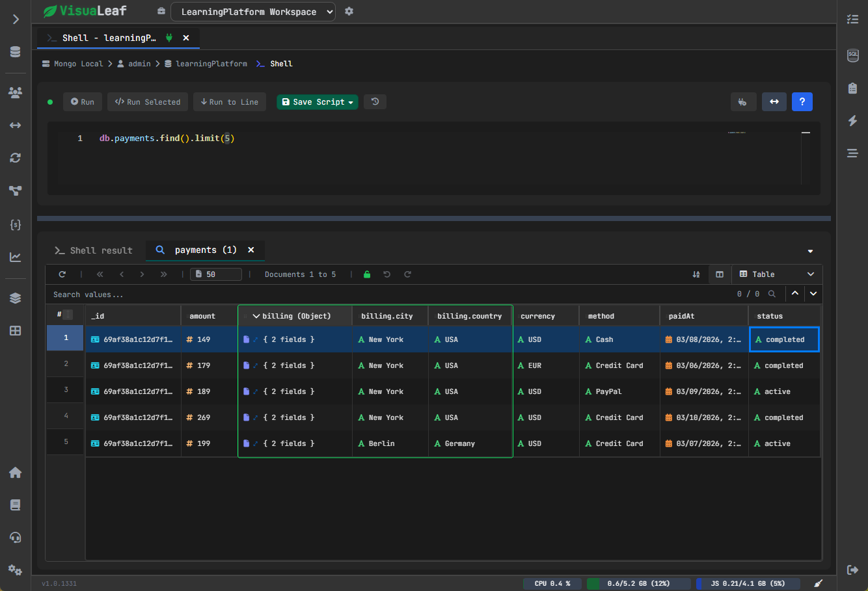Jump to the previous search match arrow
The height and width of the screenshot is (591, 868).
click(x=795, y=294)
